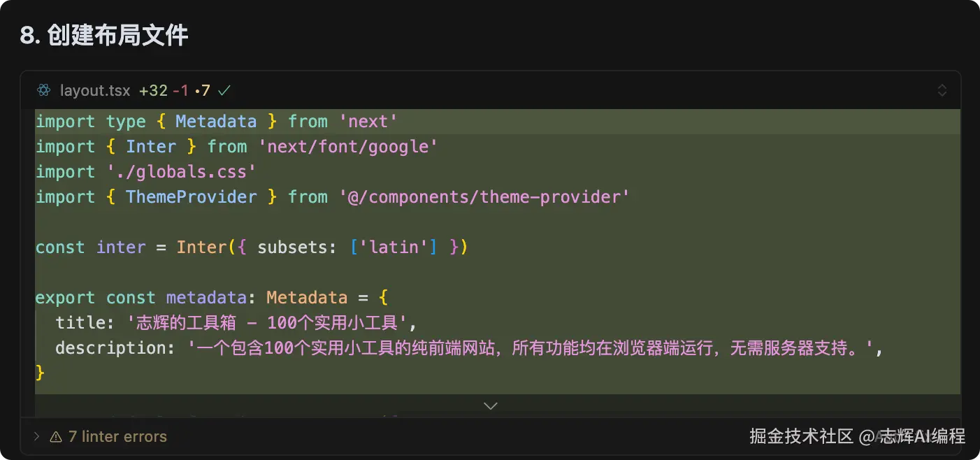Open the layout.tsx file name
This screenshot has height=460, width=980.
95,91
